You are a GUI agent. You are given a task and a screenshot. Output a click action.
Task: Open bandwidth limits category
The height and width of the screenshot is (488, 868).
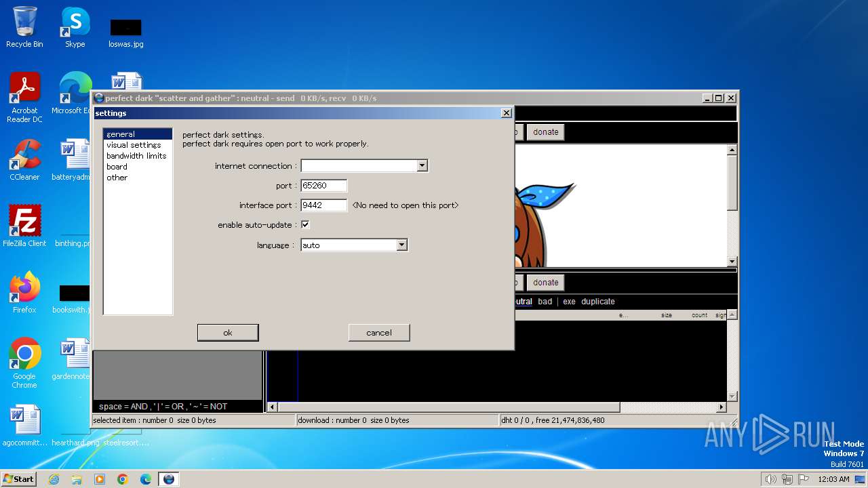pyautogui.click(x=136, y=156)
